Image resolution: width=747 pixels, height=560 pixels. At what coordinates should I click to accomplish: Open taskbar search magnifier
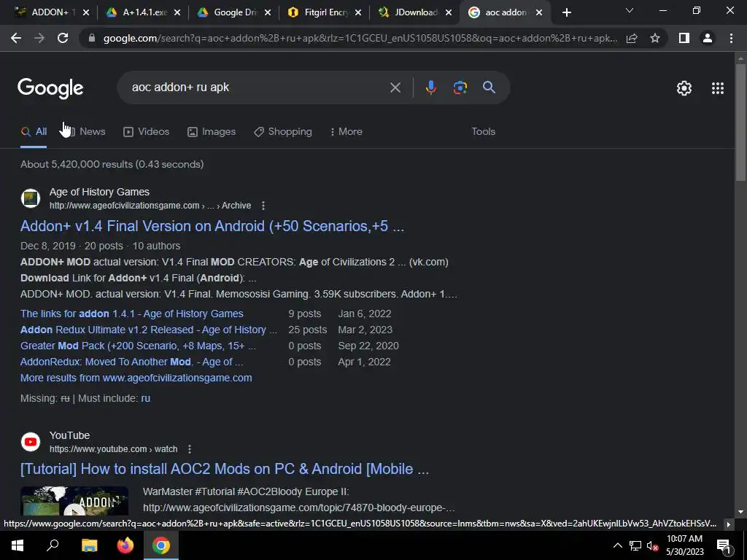point(53,545)
